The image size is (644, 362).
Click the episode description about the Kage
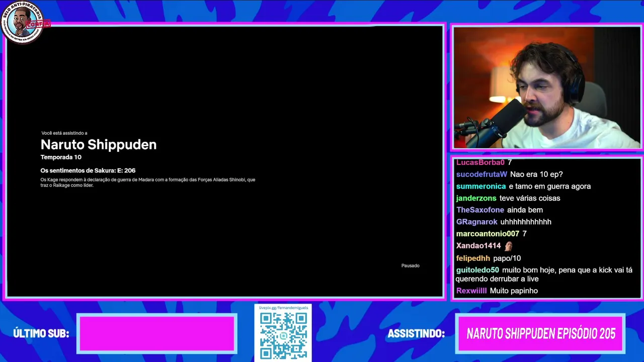(x=148, y=183)
